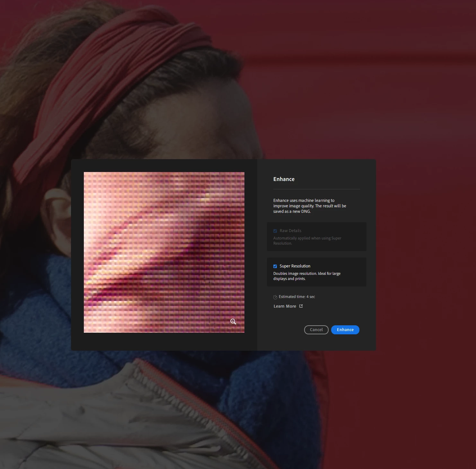Click the disabled Raw Details checkbox
Screen dimensions: 476x469
pos(275,231)
